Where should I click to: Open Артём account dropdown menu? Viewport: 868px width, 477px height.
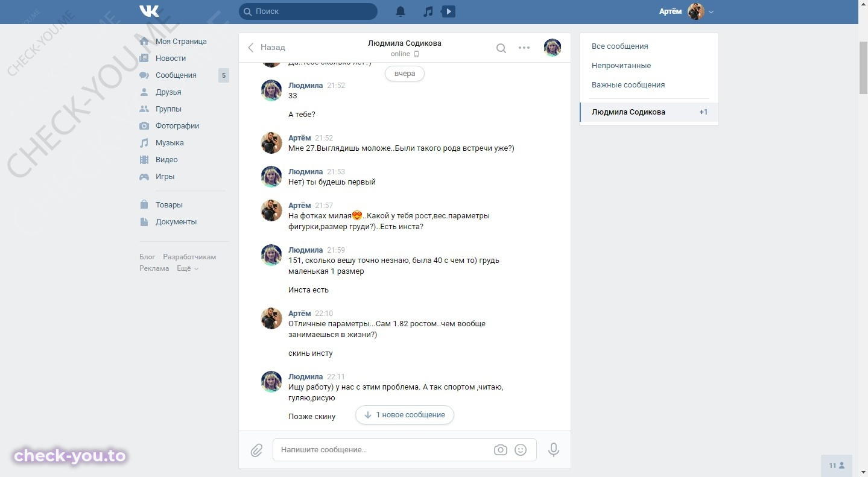point(686,11)
